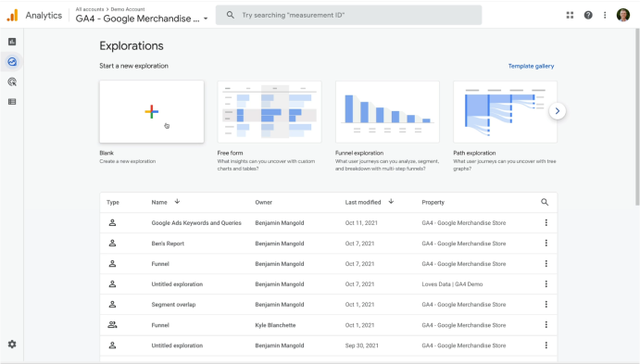Click the Demo Account breadcrumb

[x=128, y=9]
